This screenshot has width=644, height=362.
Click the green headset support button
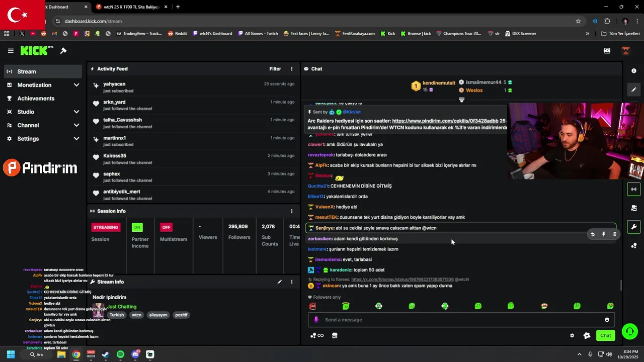[629, 331]
